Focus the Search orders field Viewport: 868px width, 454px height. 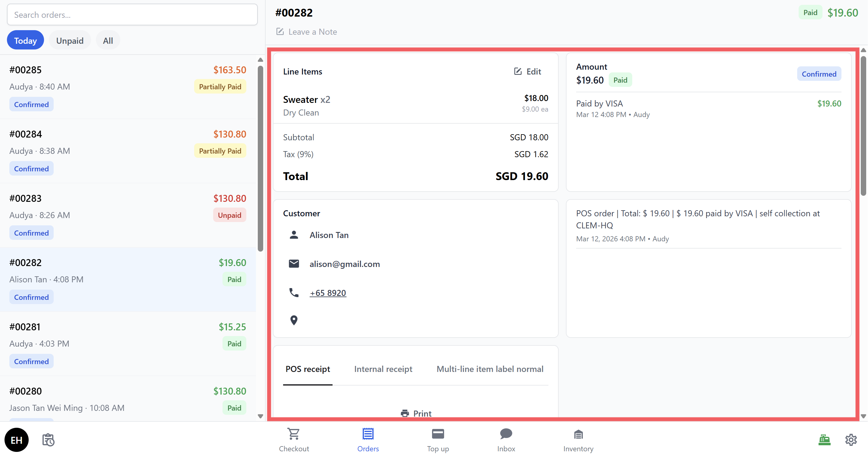[x=132, y=15]
